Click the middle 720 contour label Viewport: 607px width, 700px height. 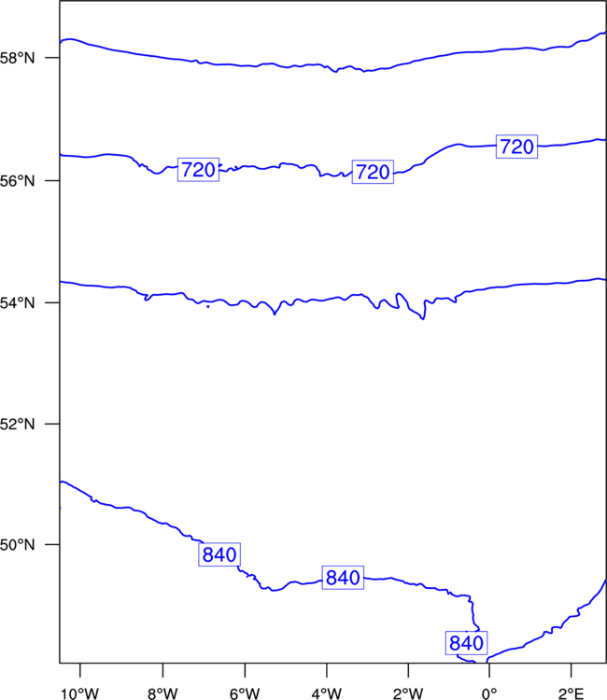(x=373, y=172)
